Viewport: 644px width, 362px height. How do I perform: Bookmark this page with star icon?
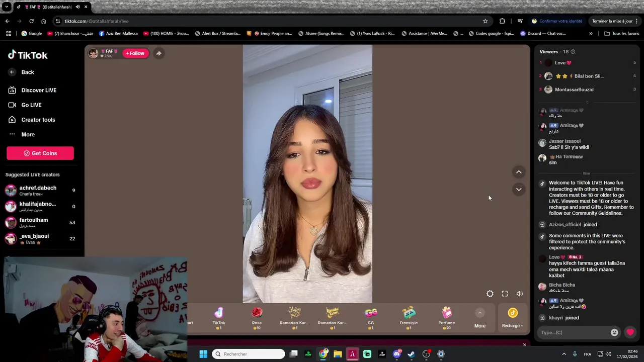click(x=485, y=21)
